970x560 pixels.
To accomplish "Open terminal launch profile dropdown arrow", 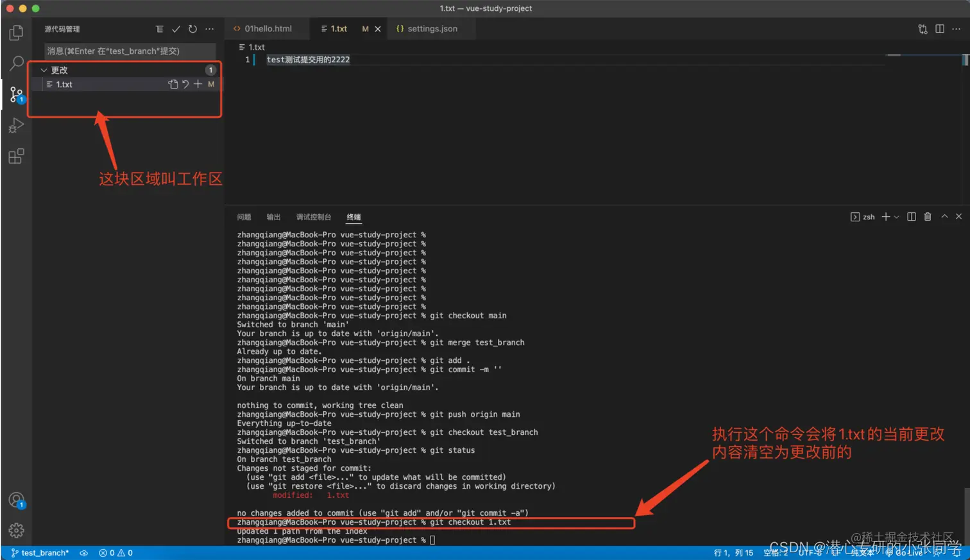I will (896, 217).
